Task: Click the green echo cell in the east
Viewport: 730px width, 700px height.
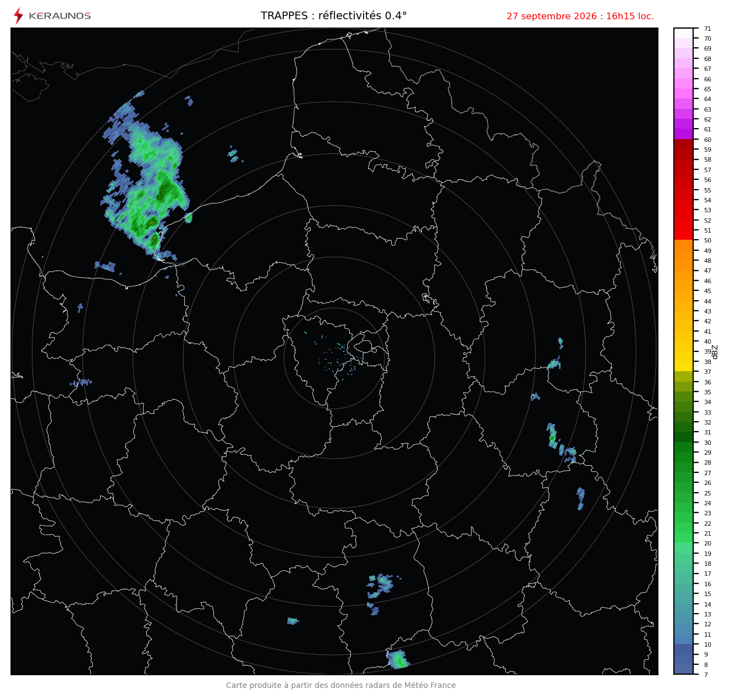Action: (x=552, y=436)
